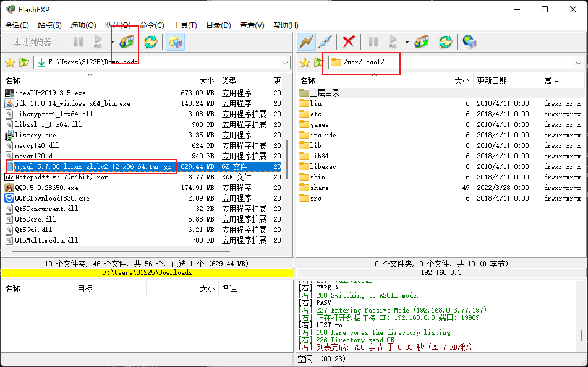The image size is (588, 367).
Task: Select QQPCDownload1830.exe file
Action: pos(52,198)
